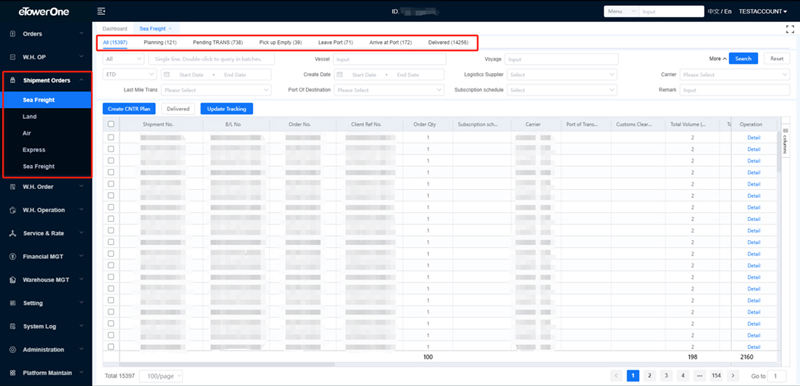Go to the next page arrow

tap(733, 376)
